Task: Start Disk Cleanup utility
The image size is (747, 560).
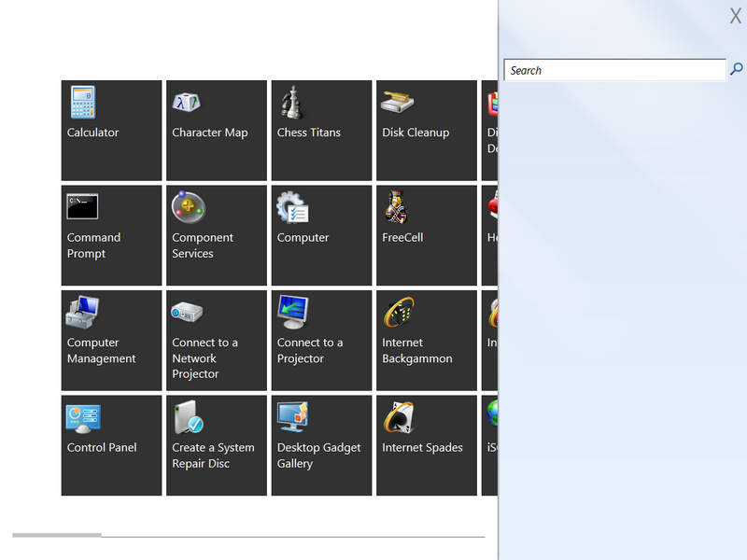Action: [x=426, y=131]
